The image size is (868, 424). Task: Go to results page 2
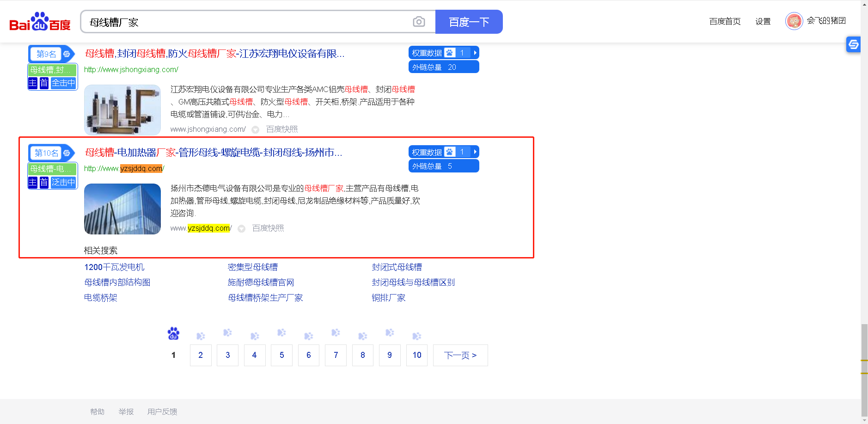coord(201,355)
